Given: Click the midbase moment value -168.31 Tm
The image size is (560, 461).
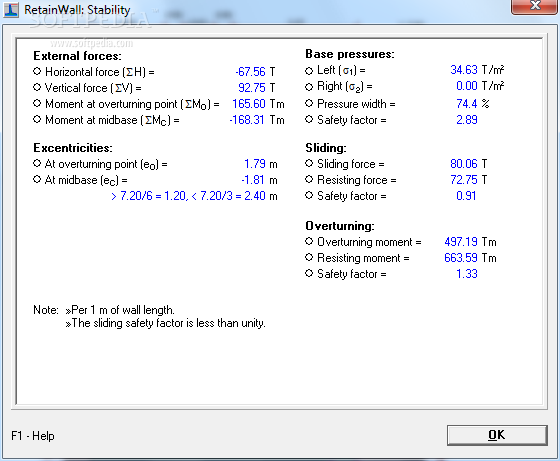Looking at the screenshot, I should pos(257,120).
